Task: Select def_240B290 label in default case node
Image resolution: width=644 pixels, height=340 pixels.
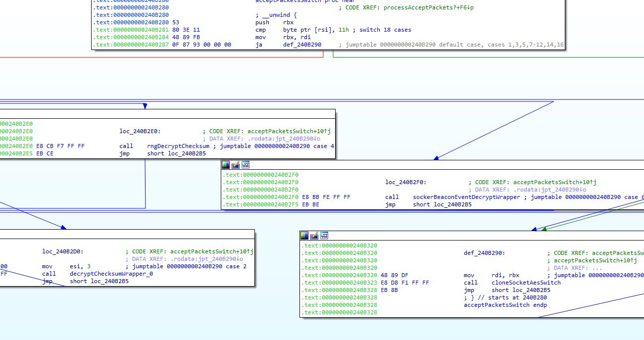Action: [484, 253]
